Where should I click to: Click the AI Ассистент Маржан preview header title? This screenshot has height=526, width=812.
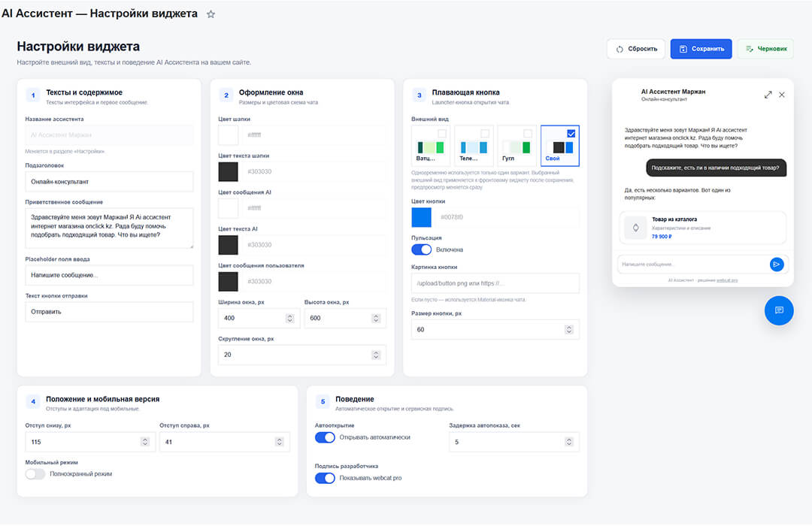(x=673, y=92)
